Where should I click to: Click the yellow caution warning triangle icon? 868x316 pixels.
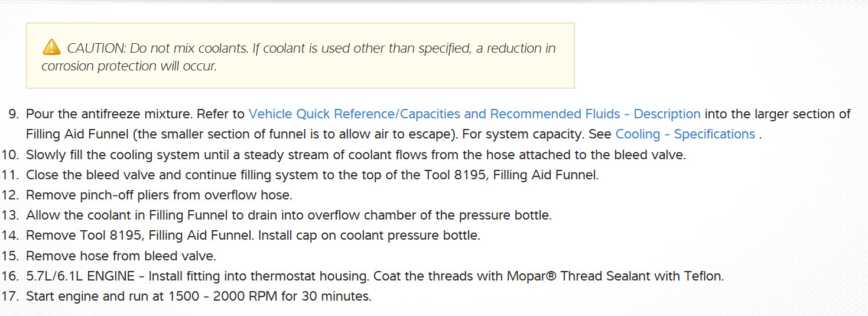pos(52,47)
